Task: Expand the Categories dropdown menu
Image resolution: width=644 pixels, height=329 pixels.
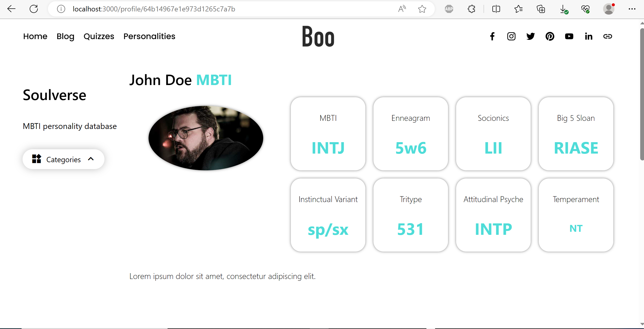Action: (x=63, y=159)
